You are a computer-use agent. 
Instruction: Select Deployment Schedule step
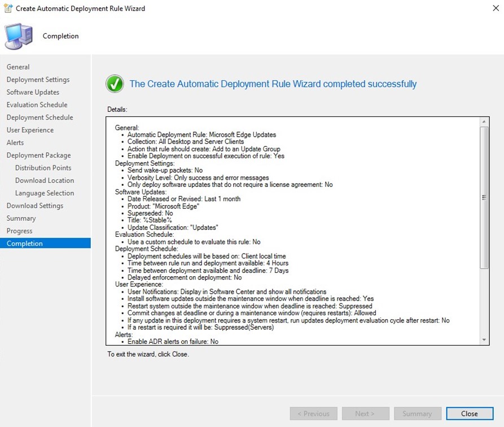click(40, 117)
